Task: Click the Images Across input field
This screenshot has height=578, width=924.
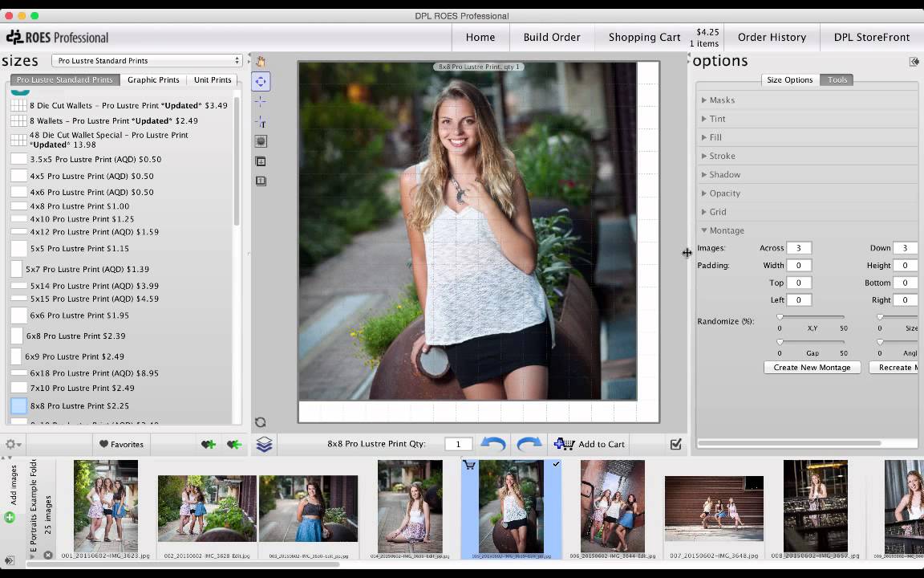Action: (x=799, y=248)
